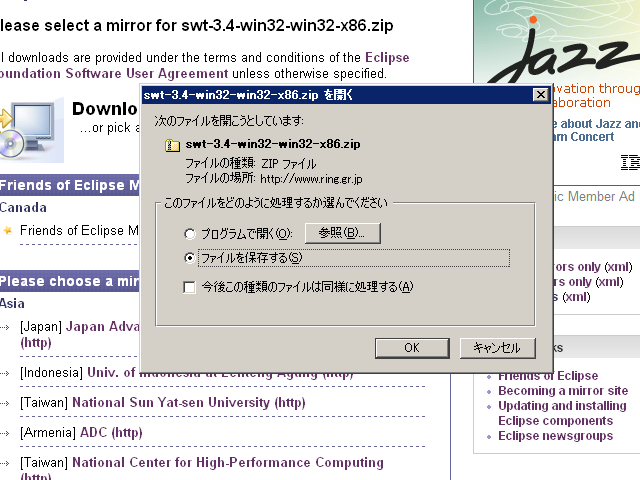Screen dimensions: 640x480
Task: Click the Canada region heading
Action: [x=23, y=207]
